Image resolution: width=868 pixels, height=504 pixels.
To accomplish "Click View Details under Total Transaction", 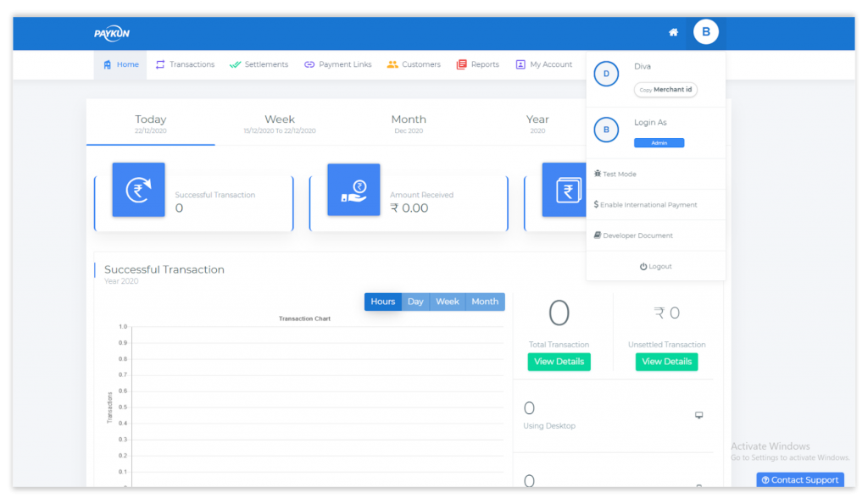I will [x=559, y=362].
